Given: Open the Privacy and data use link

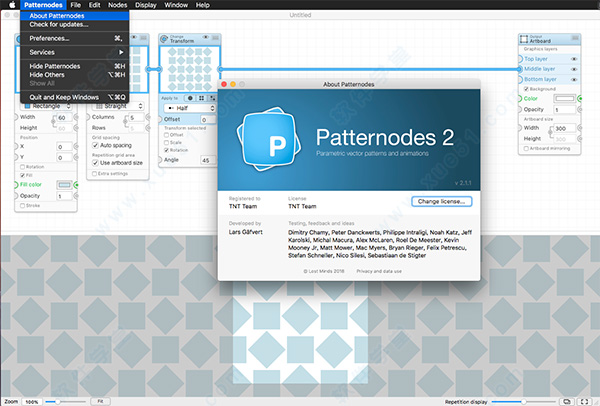Looking at the screenshot, I should [x=379, y=271].
